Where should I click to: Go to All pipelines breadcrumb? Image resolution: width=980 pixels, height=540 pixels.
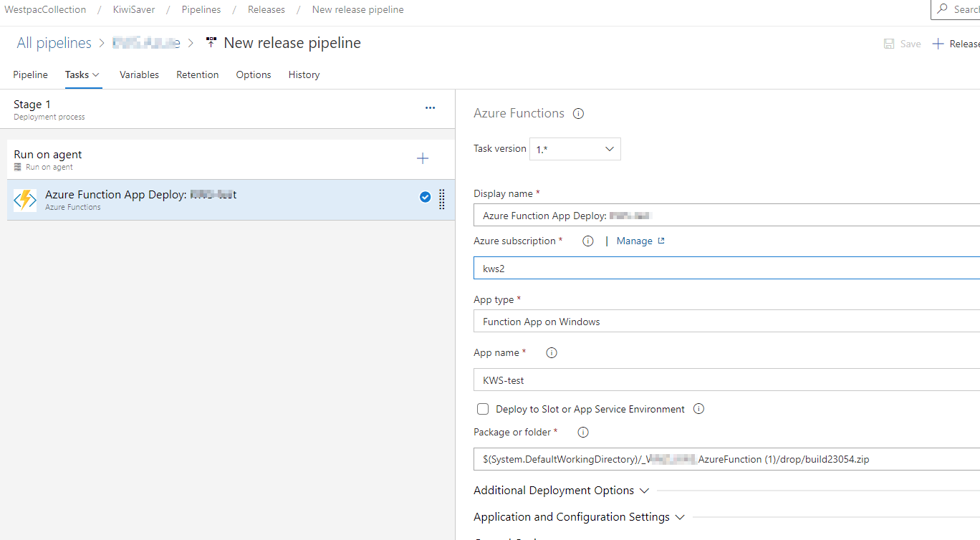point(54,43)
